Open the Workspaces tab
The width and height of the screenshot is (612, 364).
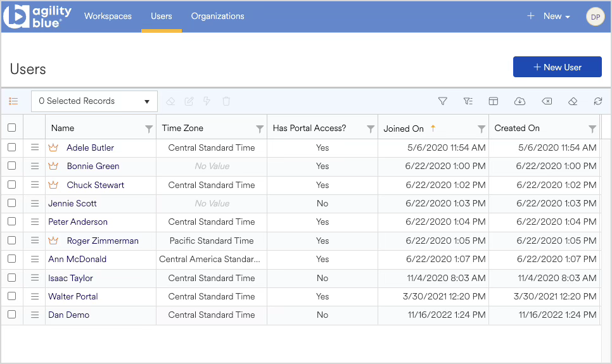pos(108,16)
